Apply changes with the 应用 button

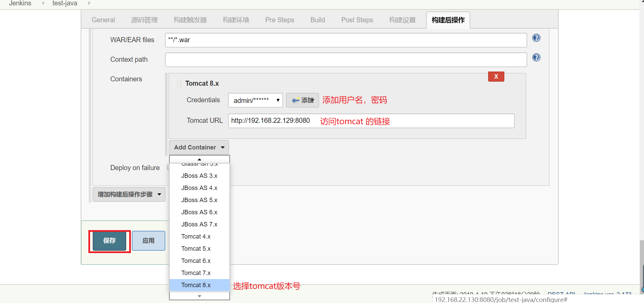point(148,241)
